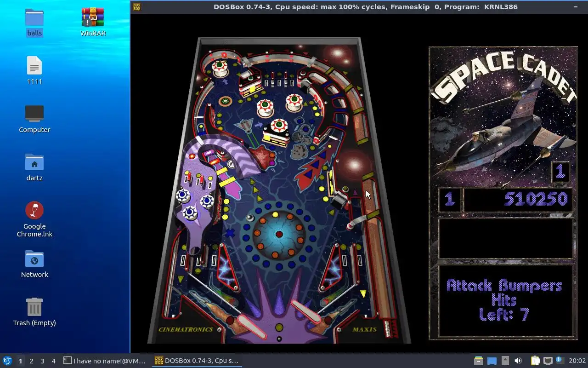Open the 1111 text file icon
This screenshot has height=368, width=588.
click(x=34, y=70)
